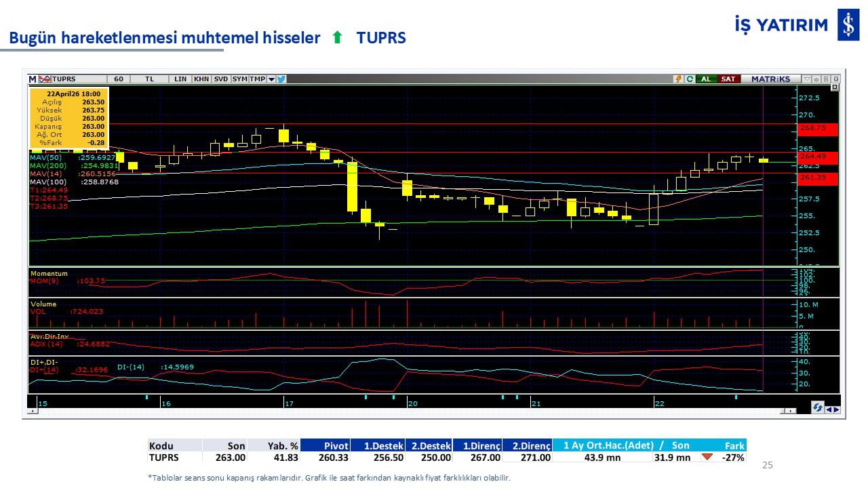This screenshot has height=488, width=868.
Task: Open the chart icon beside TUPRS symbol
Action: tap(45, 79)
